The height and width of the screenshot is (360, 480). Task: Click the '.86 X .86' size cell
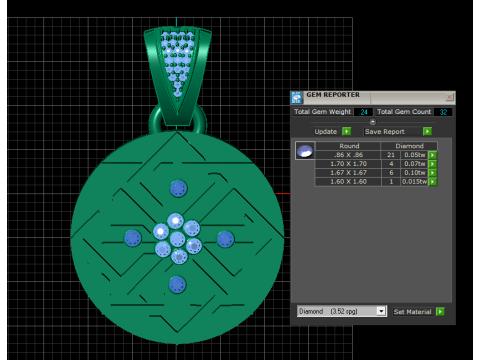pos(348,155)
